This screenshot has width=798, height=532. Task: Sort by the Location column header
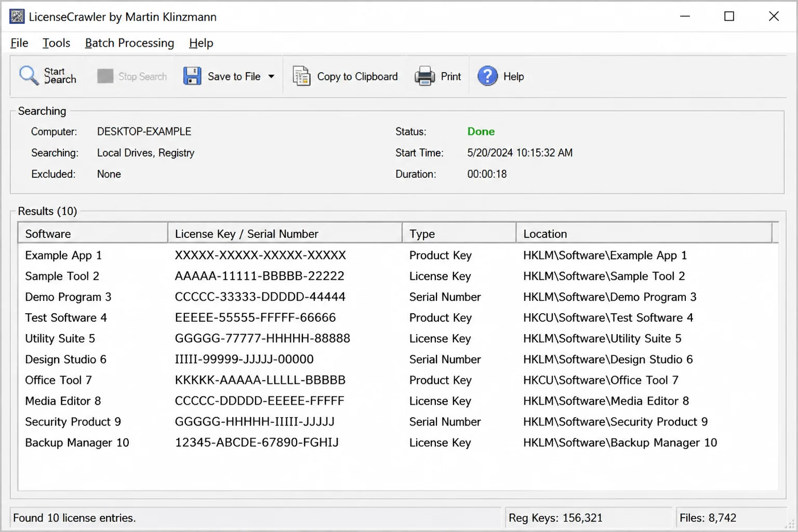tap(644, 233)
